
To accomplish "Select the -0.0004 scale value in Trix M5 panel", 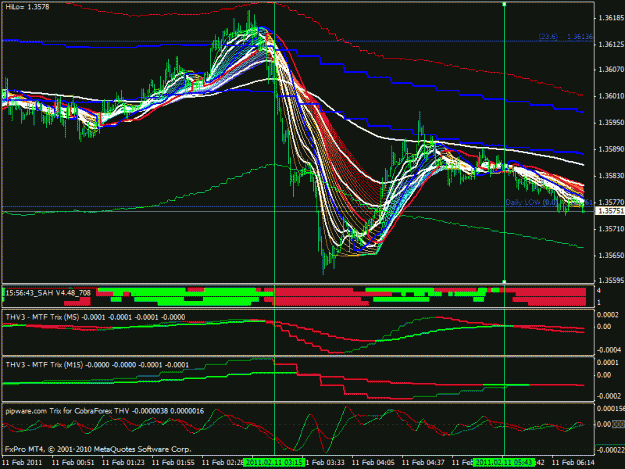I will click(609, 350).
